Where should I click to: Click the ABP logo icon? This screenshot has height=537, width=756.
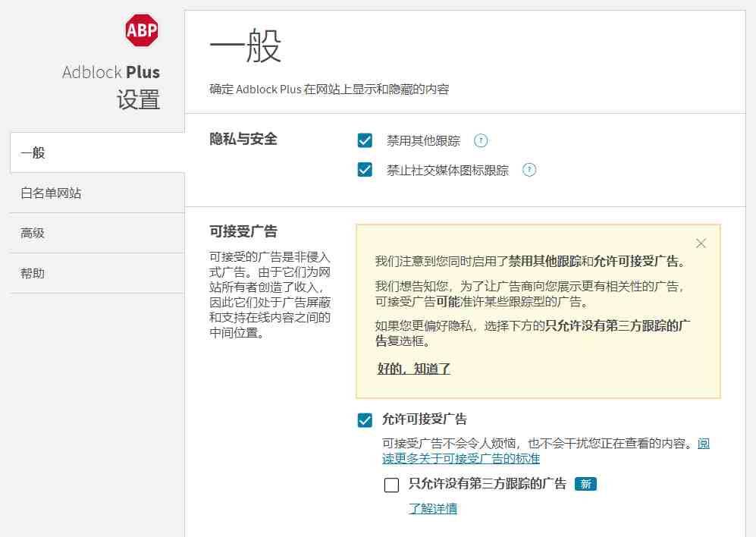coord(142,30)
